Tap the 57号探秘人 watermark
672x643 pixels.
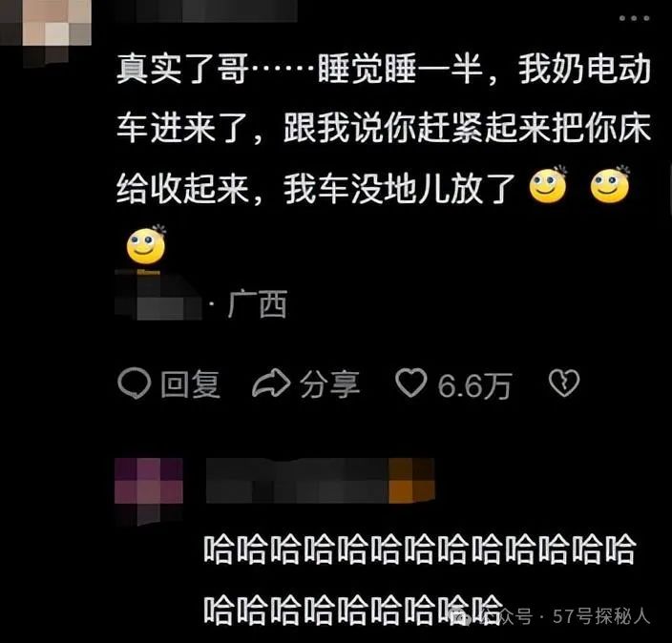coord(601,616)
